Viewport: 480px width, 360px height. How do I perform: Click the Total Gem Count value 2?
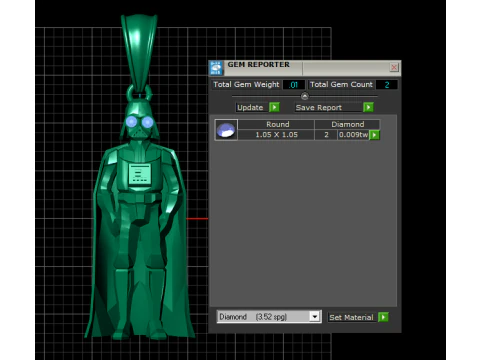386,85
